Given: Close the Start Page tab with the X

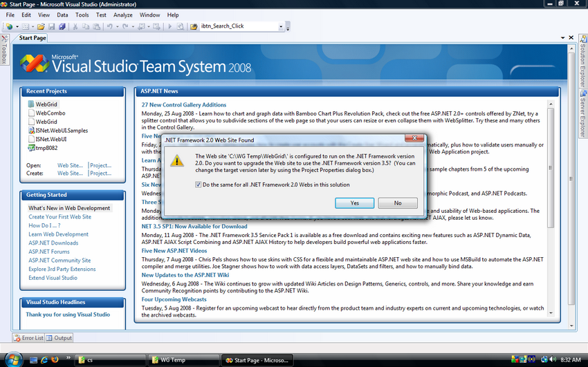Looking at the screenshot, I should coord(571,37).
